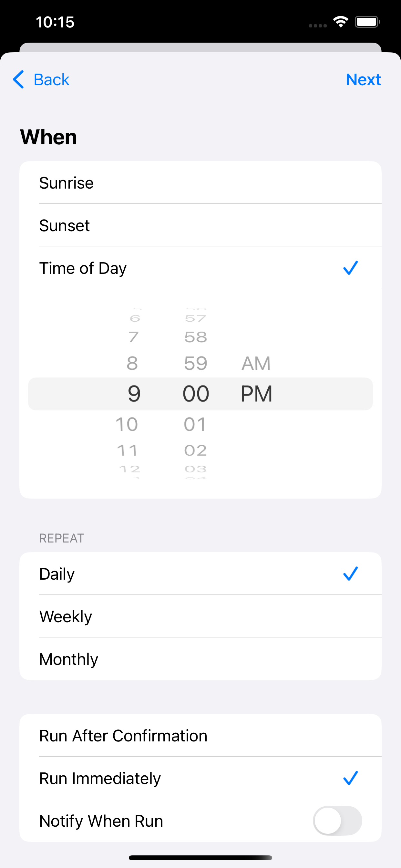Image resolution: width=401 pixels, height=868 pixels.
Task: Tap Next to continue
Action: [363, 79]
